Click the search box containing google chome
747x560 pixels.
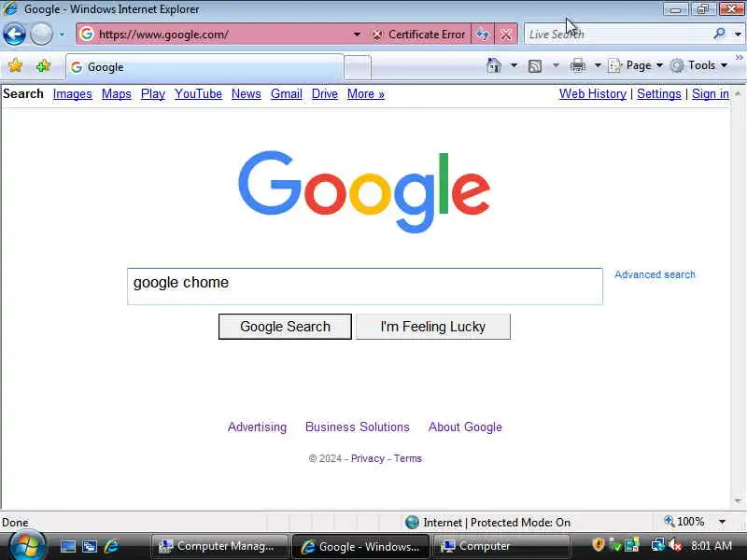[365, 287]
